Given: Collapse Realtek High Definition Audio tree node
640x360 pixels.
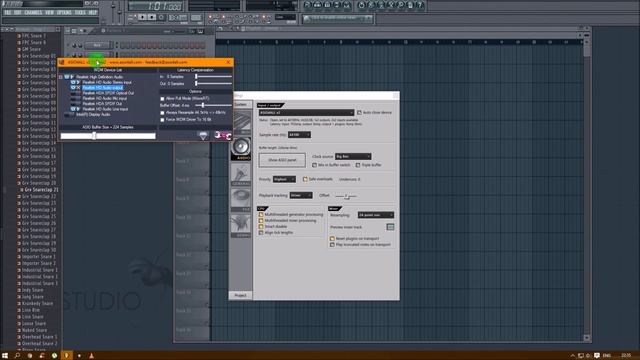Looking at the screenshot, I should [x=61, y=77].
